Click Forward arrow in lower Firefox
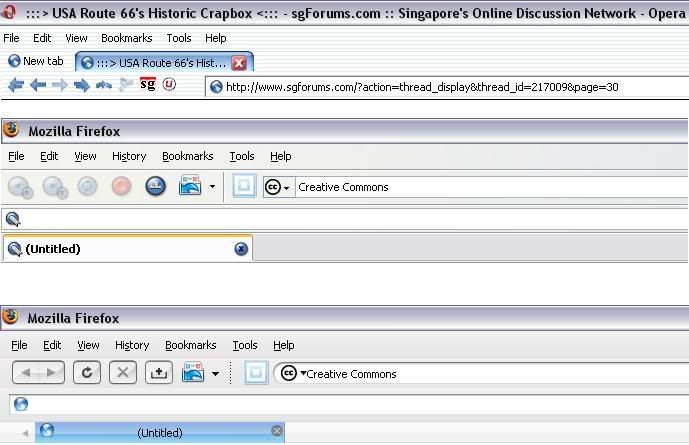The height and width of the screenshot is (445, 689). pos(51,373)
